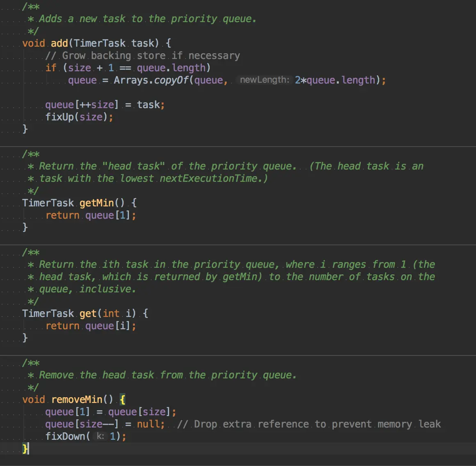Click 'return queue[i]' statement

tap(90, 326)
